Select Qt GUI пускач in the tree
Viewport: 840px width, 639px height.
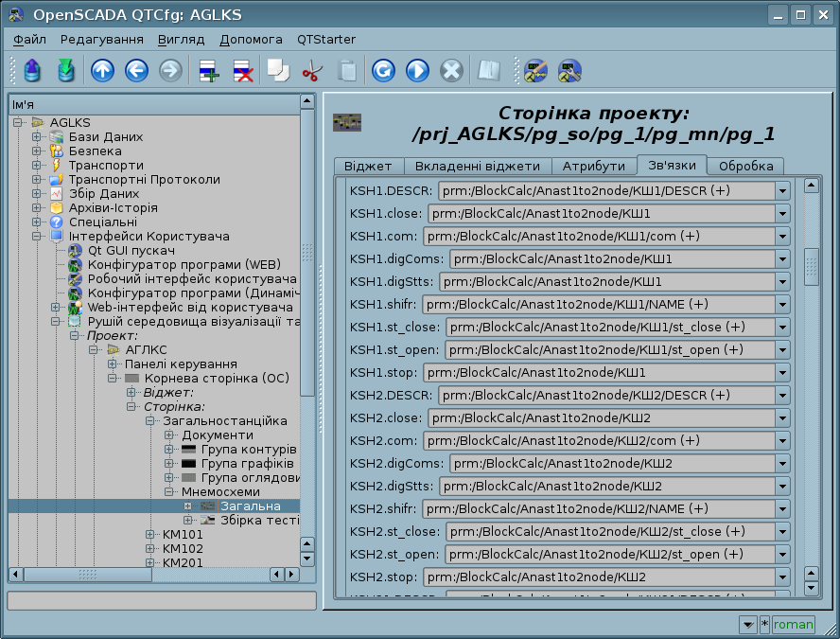pyautogui.click(x=131, y=251)
